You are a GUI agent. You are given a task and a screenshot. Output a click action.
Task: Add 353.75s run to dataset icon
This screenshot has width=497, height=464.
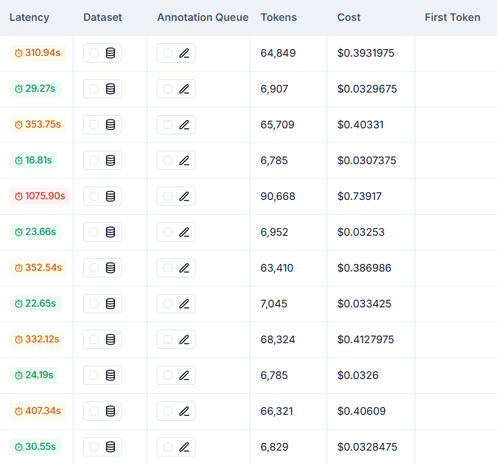click(x=110, y=125)
